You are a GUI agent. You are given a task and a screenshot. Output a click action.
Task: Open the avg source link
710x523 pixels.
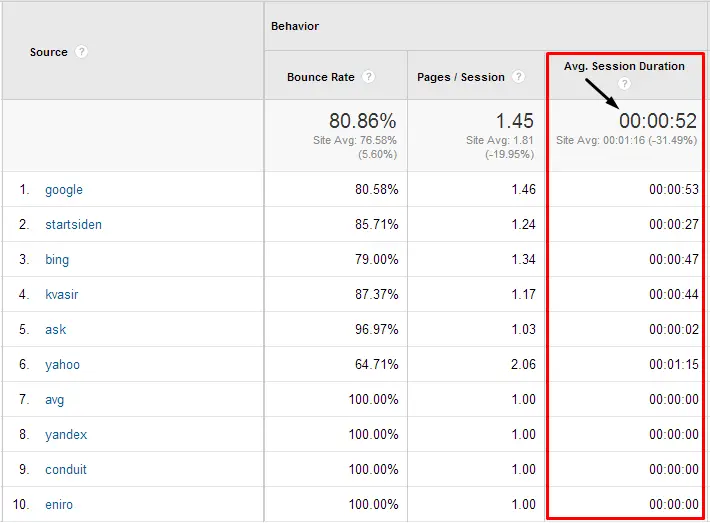(54, 400)
